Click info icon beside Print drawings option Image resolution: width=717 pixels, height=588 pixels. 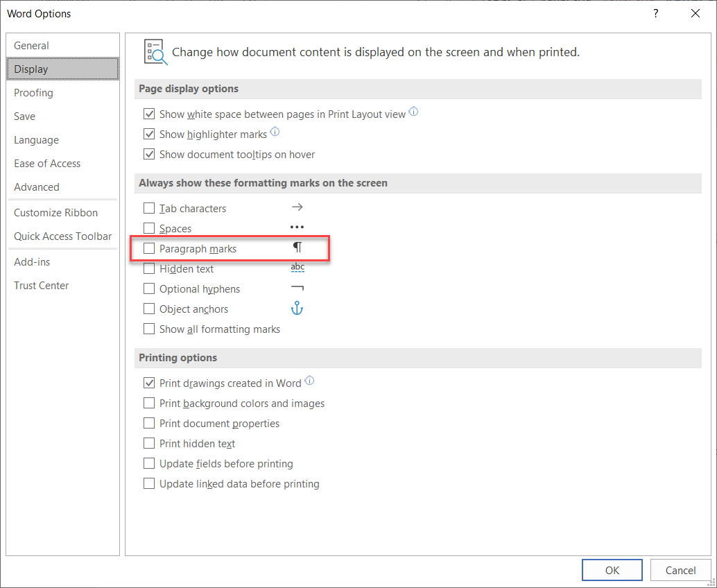pos(310,381)
